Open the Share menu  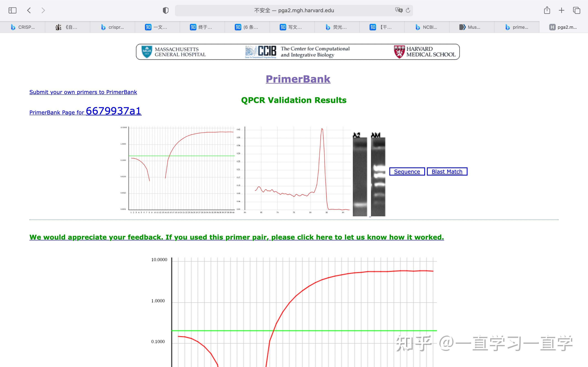[x=547, y=10]
